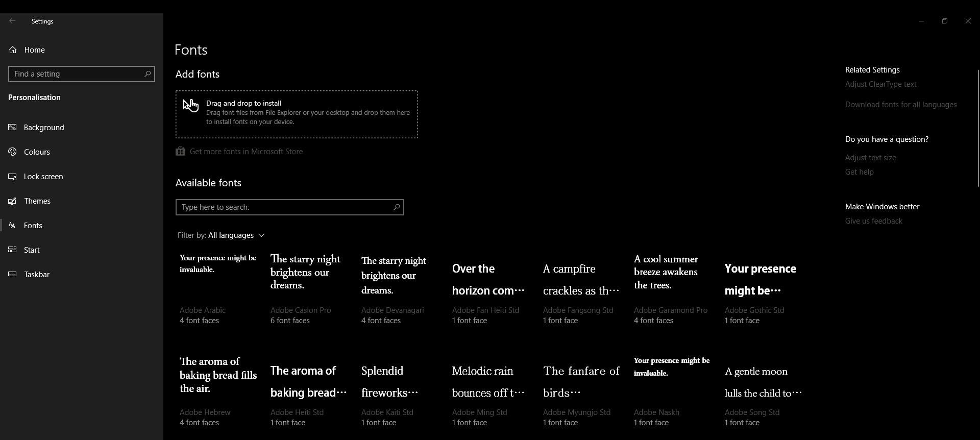This screenshot has width=980, height=440.
Task: Open Adobe Caslon Pro font card
Action: coord(310,290)
